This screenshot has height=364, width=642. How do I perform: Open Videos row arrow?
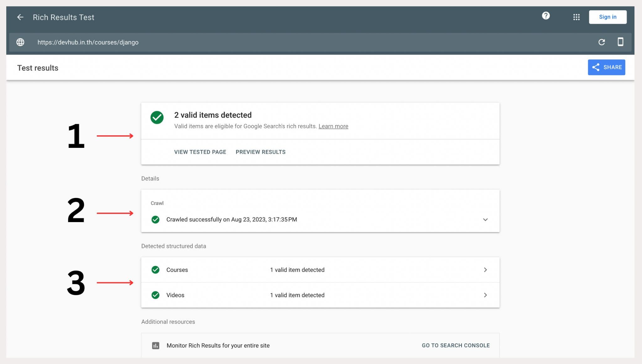[x=485, y=295]
